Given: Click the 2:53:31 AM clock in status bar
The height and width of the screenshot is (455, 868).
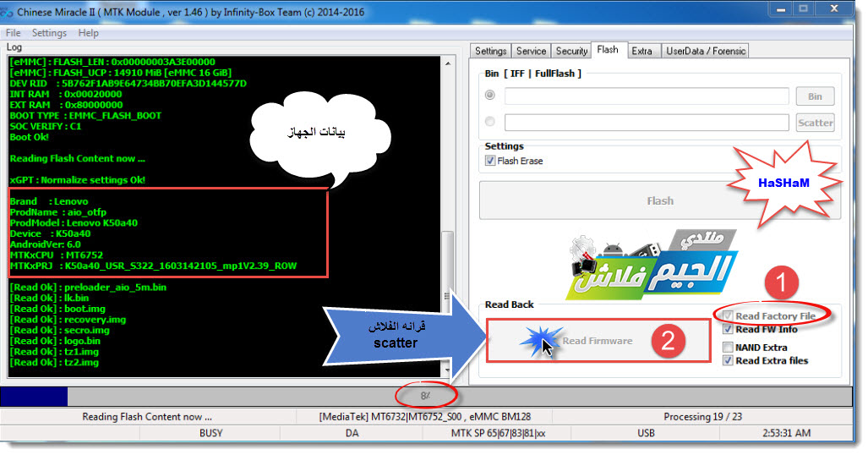Looking at the screenshot, I should 786,433.
